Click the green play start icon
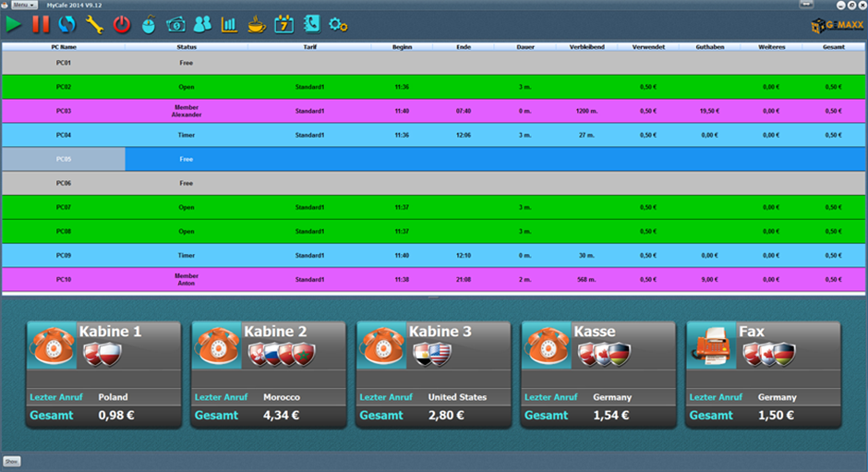The image size is (868, 472). coord(13,25)
